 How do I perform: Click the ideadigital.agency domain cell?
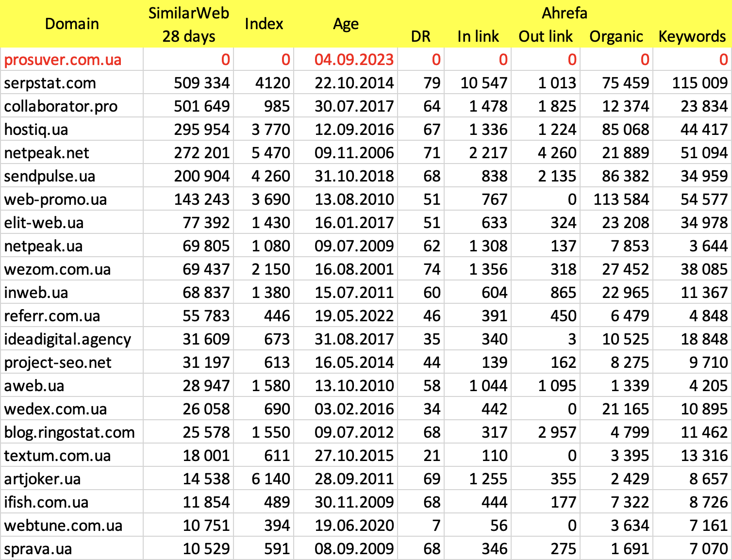click(x=67, y=339)
